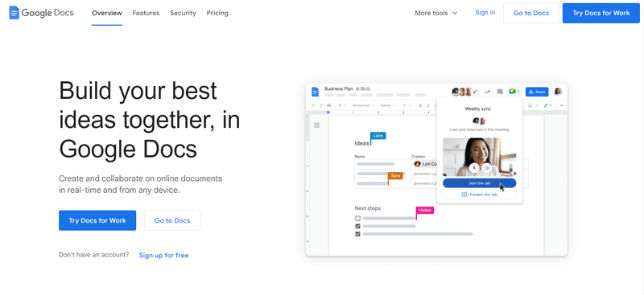
Task: Open the Pricing tab
Action: coord(217,13)
